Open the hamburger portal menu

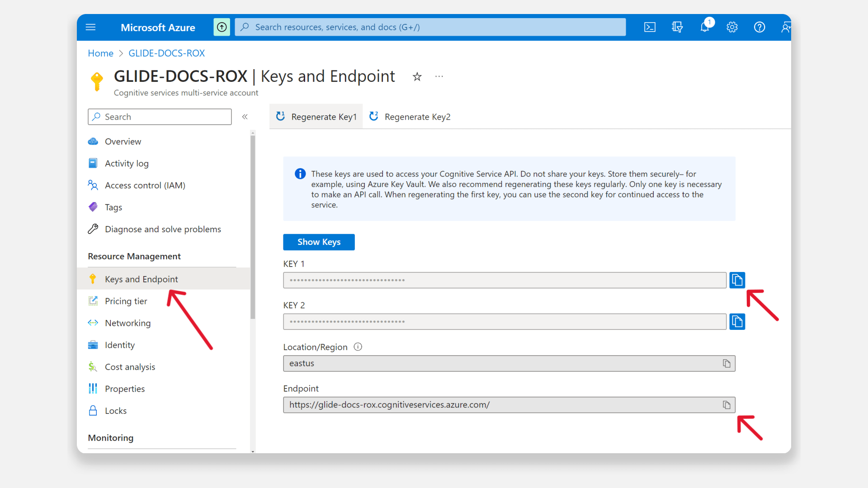(90, 27)
